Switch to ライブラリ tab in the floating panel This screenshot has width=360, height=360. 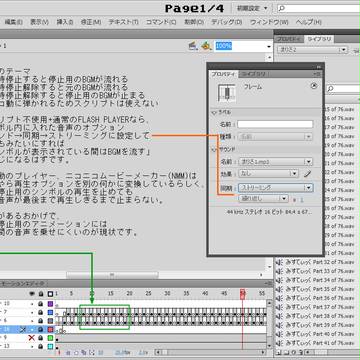click(x=254, y=74)
